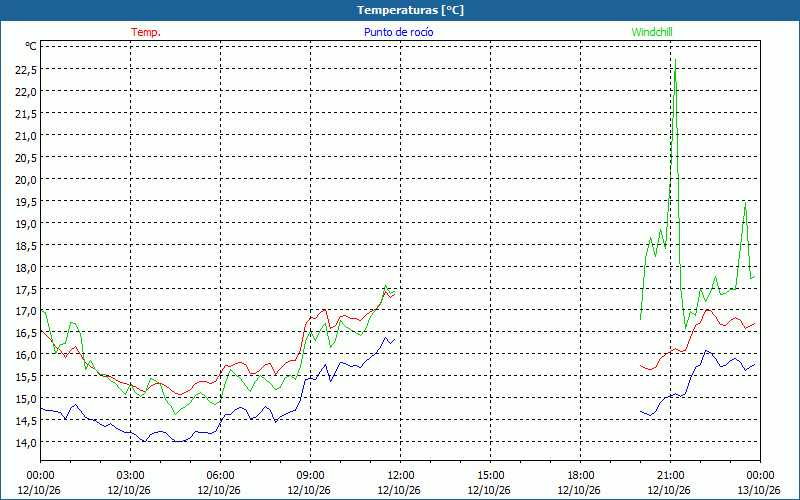Screen dimensions: 800x500
Task: Click the 14,0 y-axis value
Action: click(26, 442)
